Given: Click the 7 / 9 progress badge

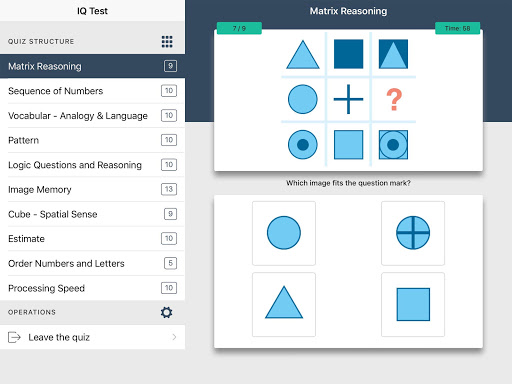Looking at the screenshot, I should click(x=239, y=28).
